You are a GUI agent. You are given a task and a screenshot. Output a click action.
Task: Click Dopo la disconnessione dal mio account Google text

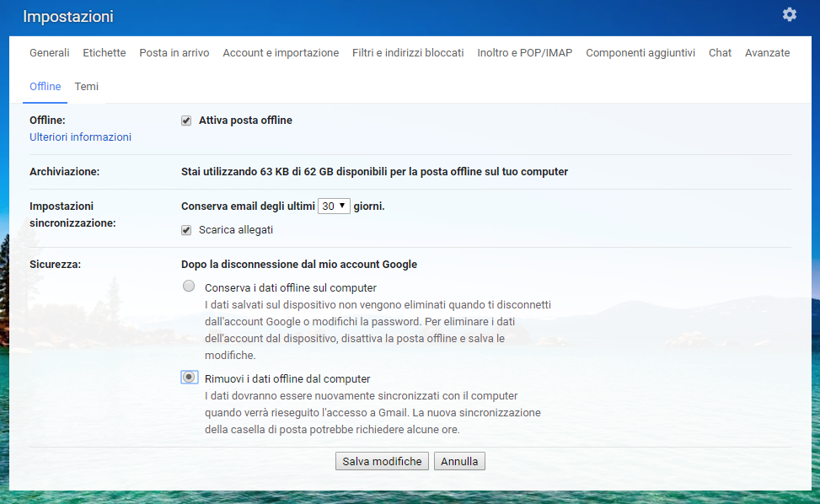click(x=299, y=265)
